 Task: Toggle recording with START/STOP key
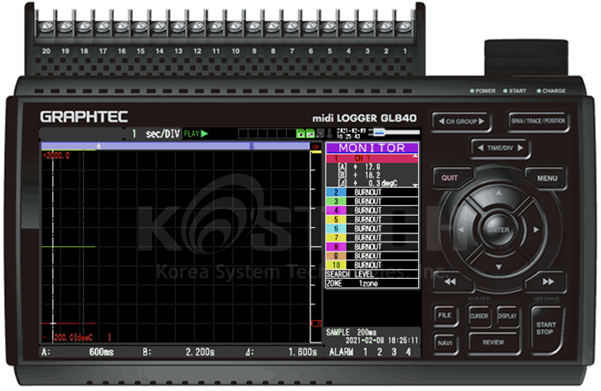pos(546,328)
